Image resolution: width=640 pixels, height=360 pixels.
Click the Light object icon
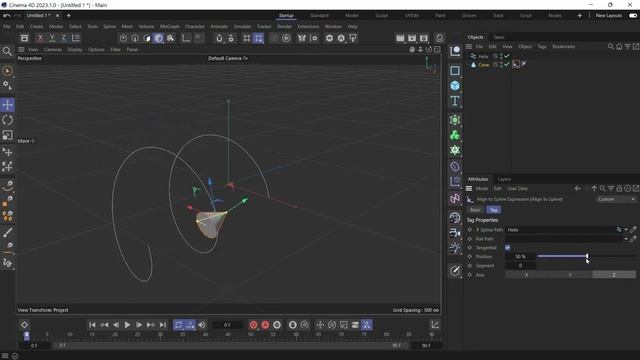point(455,248)
